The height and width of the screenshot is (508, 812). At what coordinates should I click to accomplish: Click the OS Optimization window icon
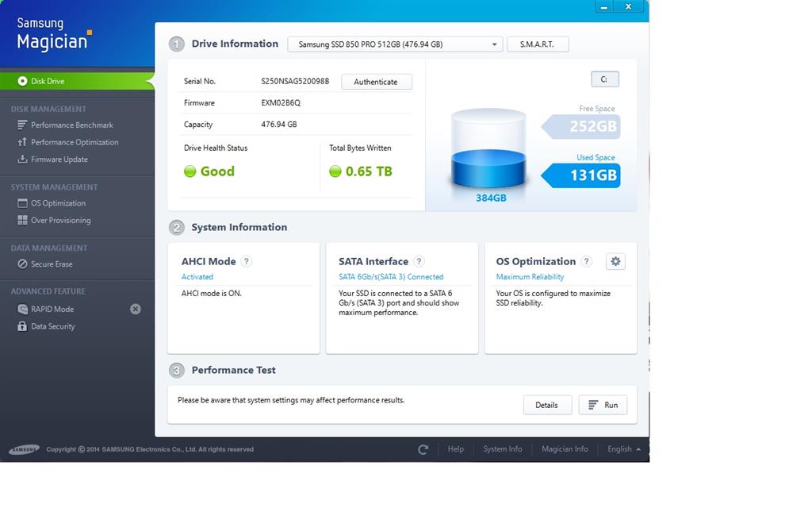click(22, 203)
